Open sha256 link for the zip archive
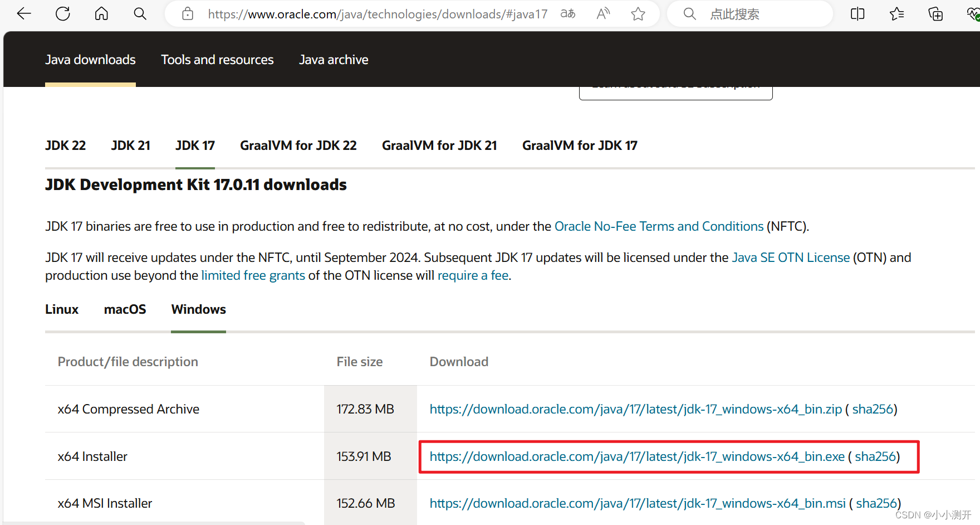This screenshot has height=525, width=980. pos(873,409)
